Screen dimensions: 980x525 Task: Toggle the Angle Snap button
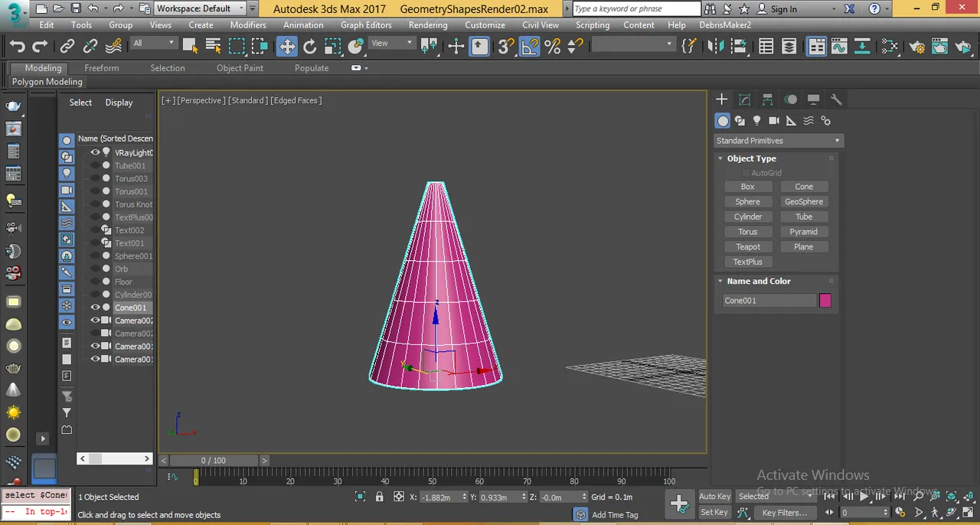(x=529, y=47)
